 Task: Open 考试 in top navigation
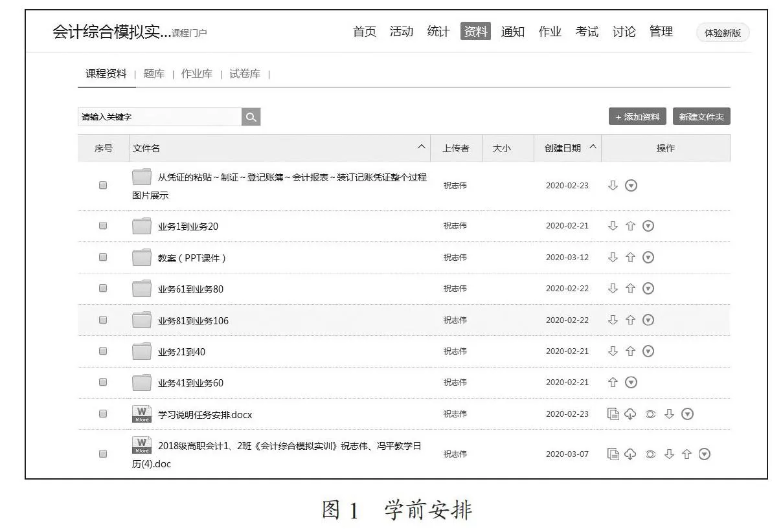click(587, 32)
